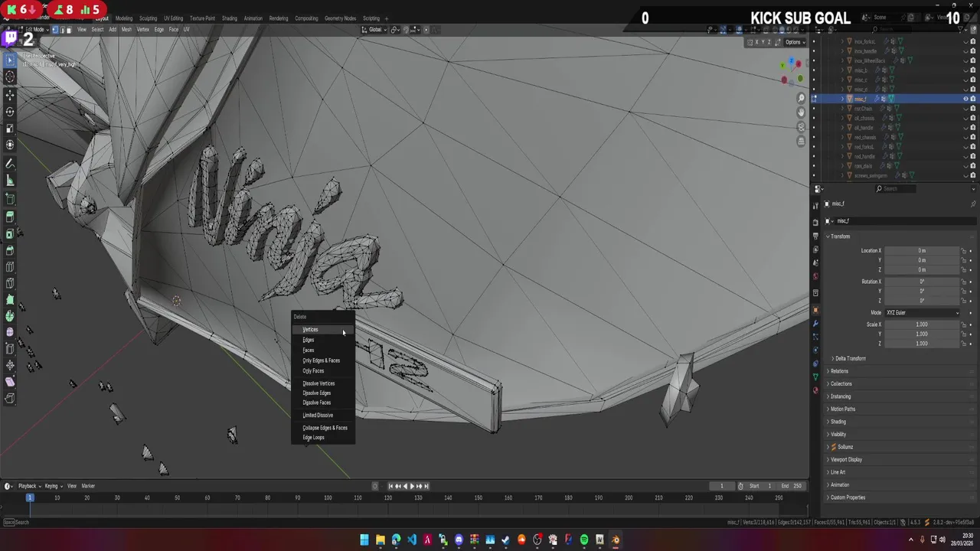This screenshot has width=980, height=551.
Task: Click the End frame 250 field
Action: pos(791,486)
